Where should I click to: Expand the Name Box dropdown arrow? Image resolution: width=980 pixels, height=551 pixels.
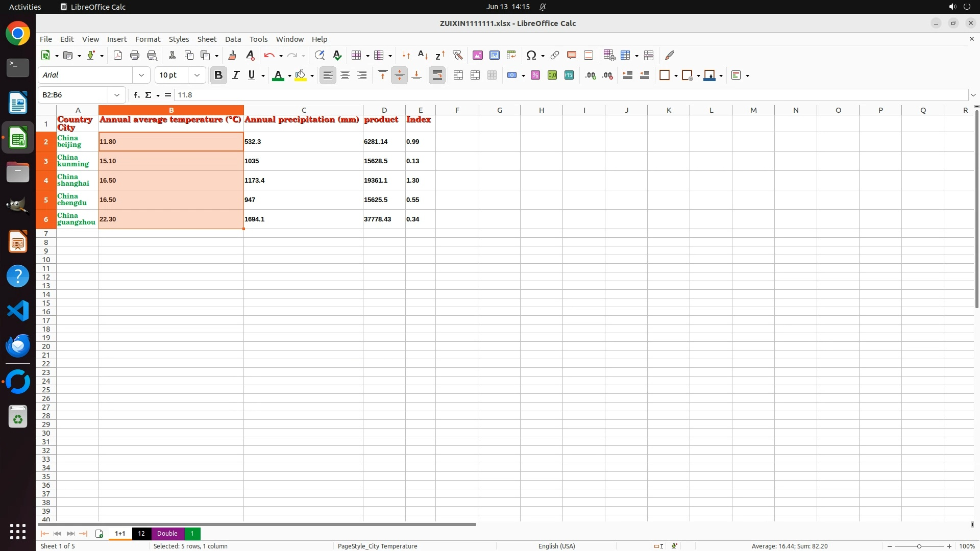[117, 95]
